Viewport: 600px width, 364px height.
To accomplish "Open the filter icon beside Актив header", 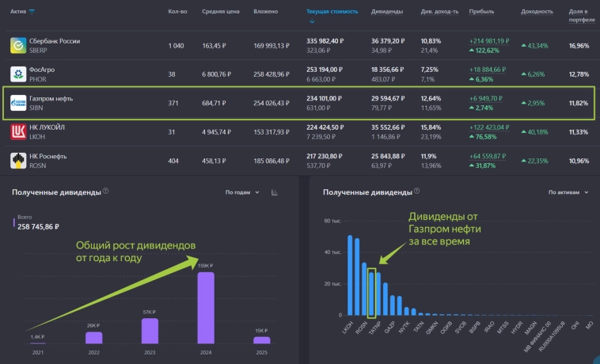I will pos(32,12).
